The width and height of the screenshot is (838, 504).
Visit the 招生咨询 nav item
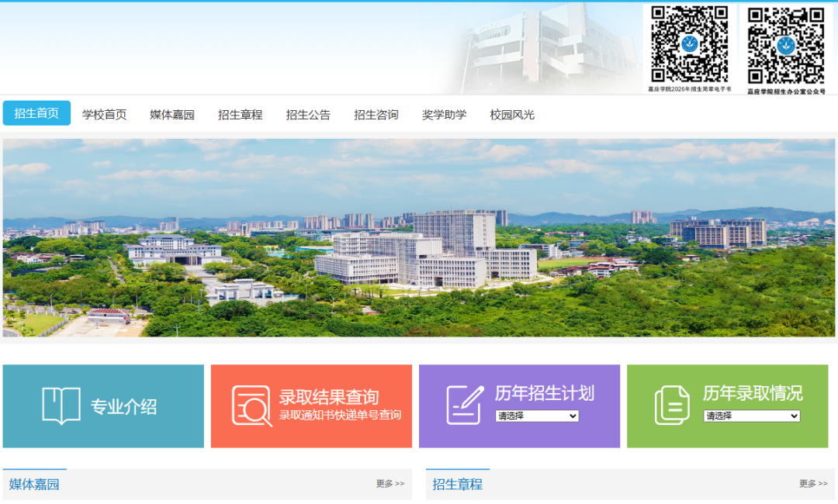376,115
